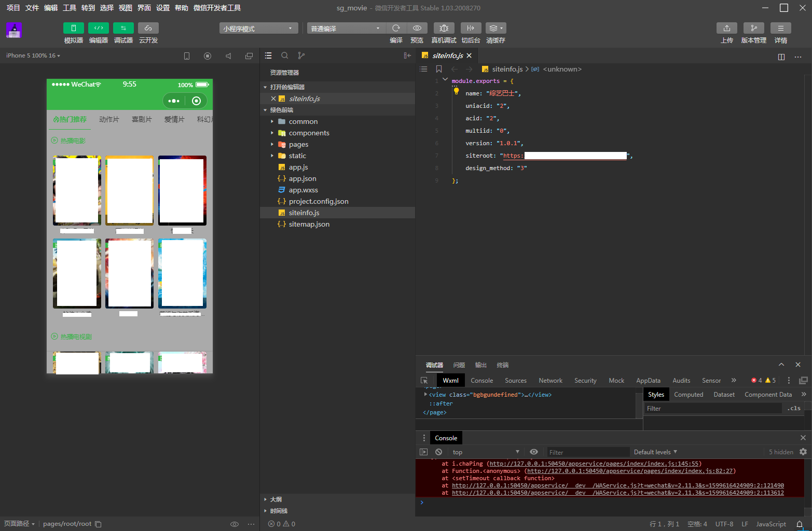Click the Styles filter input field

click(712, 409)
